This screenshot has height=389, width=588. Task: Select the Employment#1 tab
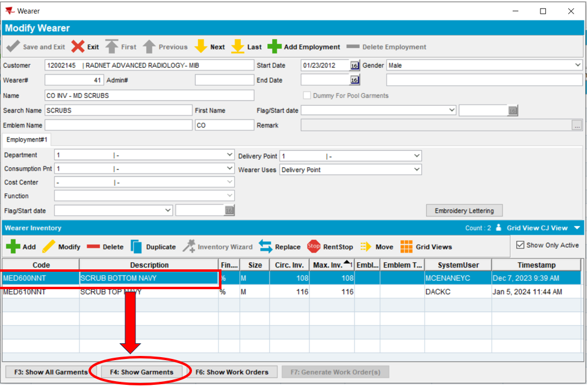tap(27, 139)
